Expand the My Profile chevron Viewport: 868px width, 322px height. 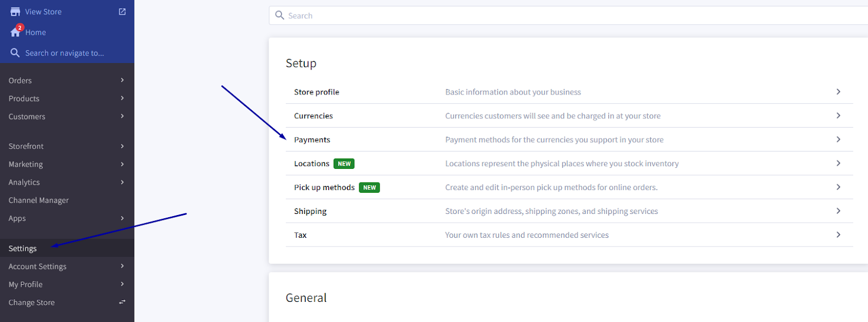pyautogui.click(x=122, y=284)
